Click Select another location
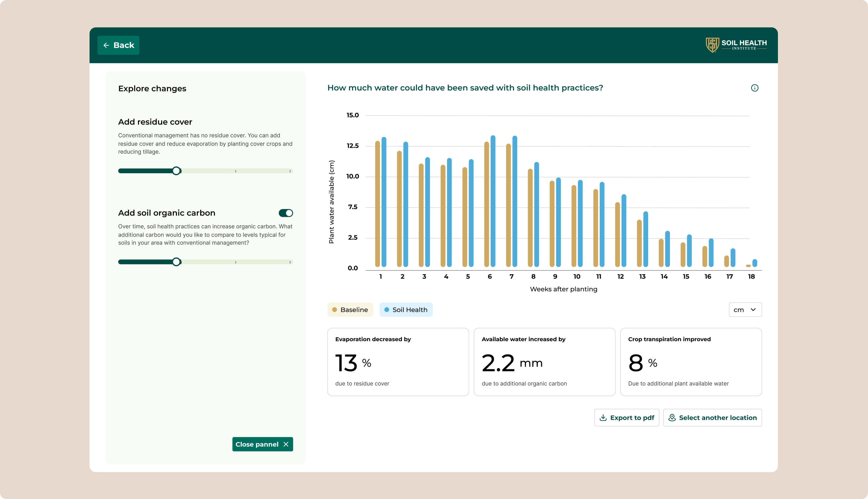868x499 pixels. pos(712,418)
